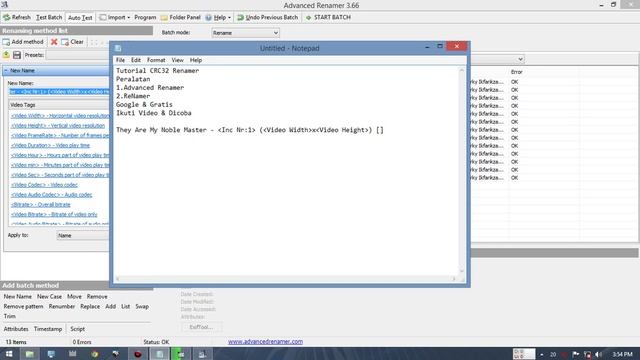Add the Trim batch method
640x360 pixels.
(9, 316)
